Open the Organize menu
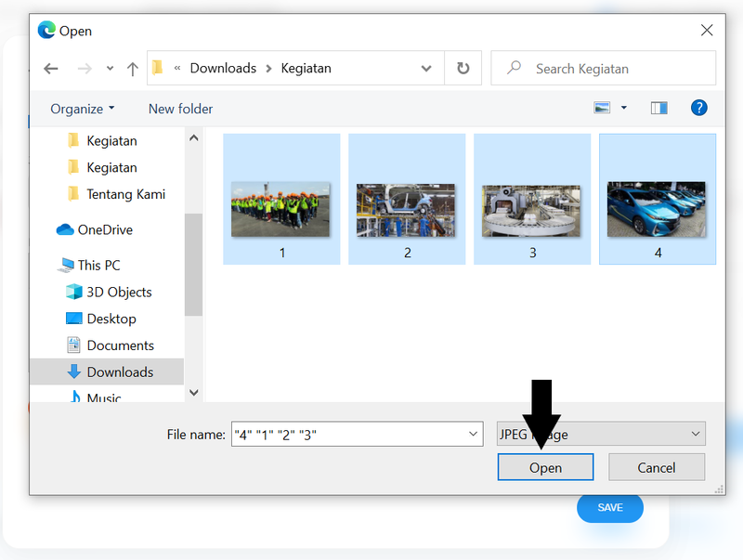The height and width of the screenshot is (560, 743). (83, 109)
